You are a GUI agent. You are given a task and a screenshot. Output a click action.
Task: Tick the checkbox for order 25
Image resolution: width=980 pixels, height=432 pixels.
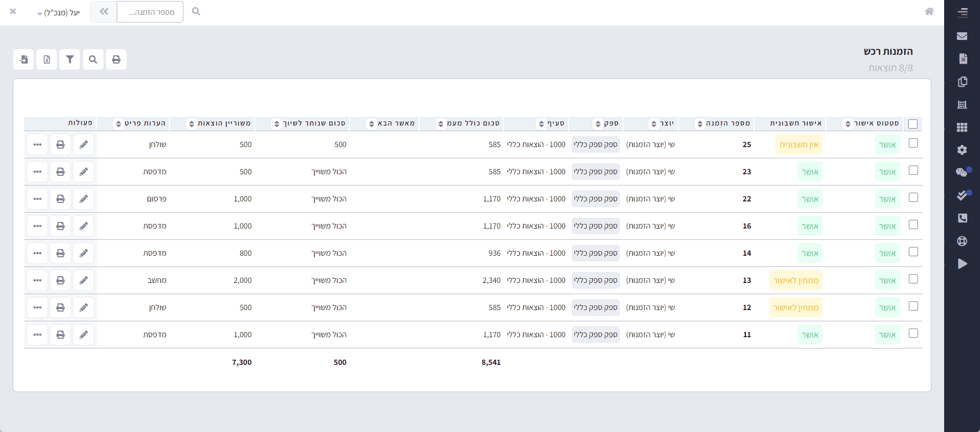[913, 143]
